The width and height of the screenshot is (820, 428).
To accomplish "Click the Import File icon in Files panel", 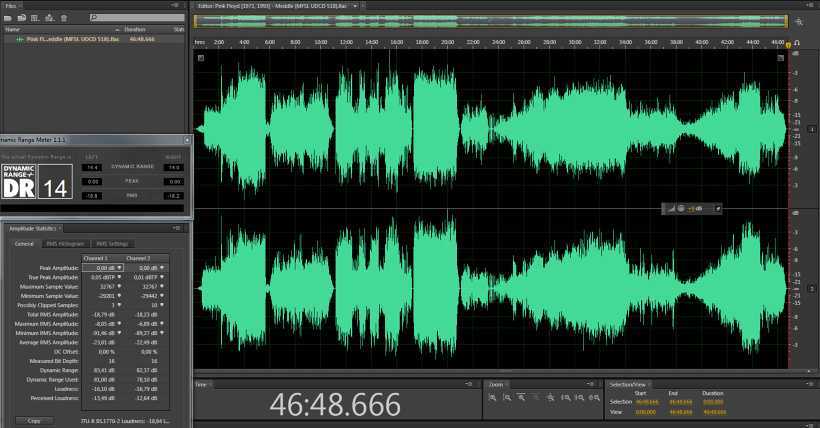I will (x=21, y=18).
